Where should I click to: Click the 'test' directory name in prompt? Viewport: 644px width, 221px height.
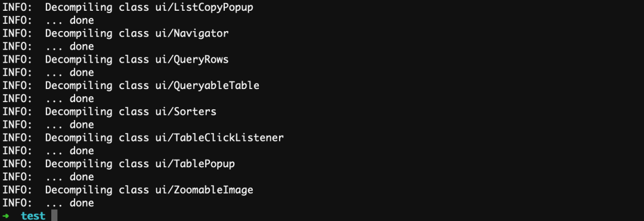pos(33,216)
